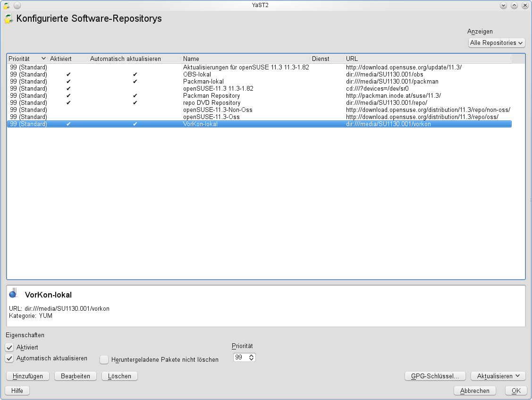Select the repo DVD Repository row
The height and width of the screenshot is (400, 532).
point(259,103)
